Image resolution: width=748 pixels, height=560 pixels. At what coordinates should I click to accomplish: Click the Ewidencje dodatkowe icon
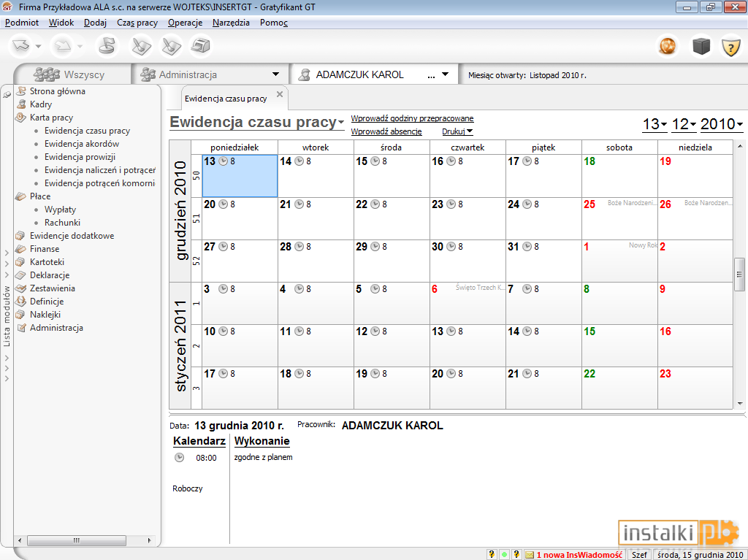20,236
